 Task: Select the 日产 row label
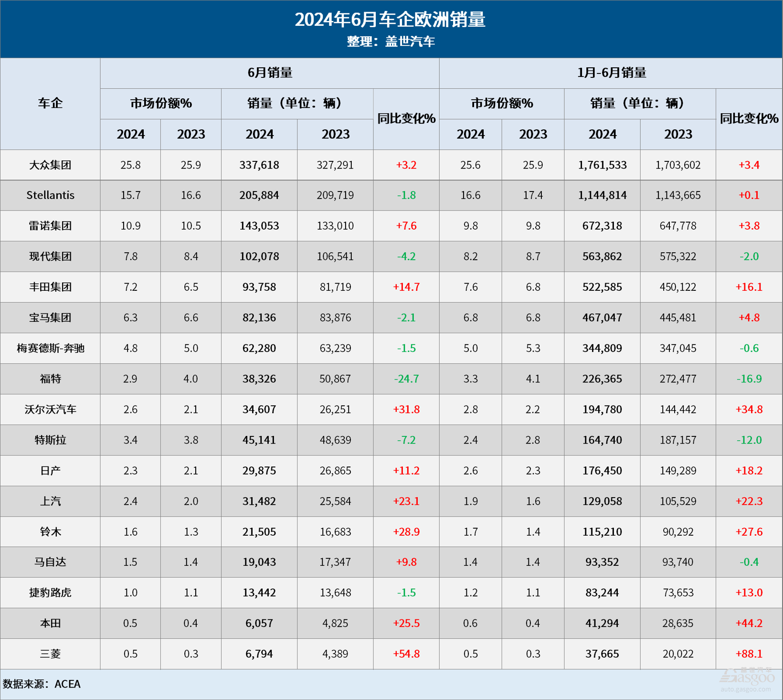click(x=50, y=470)
